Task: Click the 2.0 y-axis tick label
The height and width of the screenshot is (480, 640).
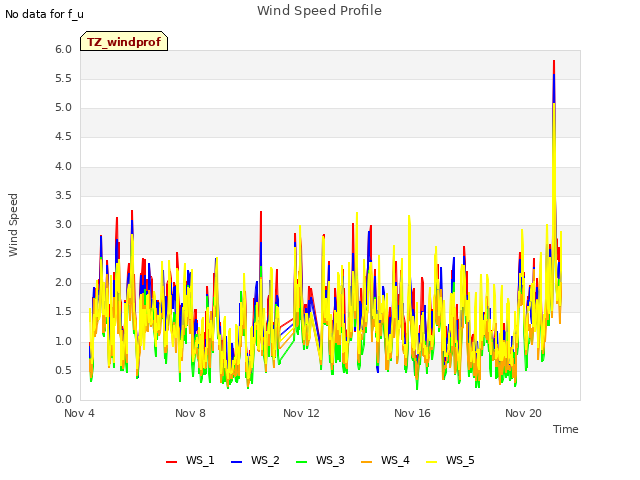Action: pos(63,283)
